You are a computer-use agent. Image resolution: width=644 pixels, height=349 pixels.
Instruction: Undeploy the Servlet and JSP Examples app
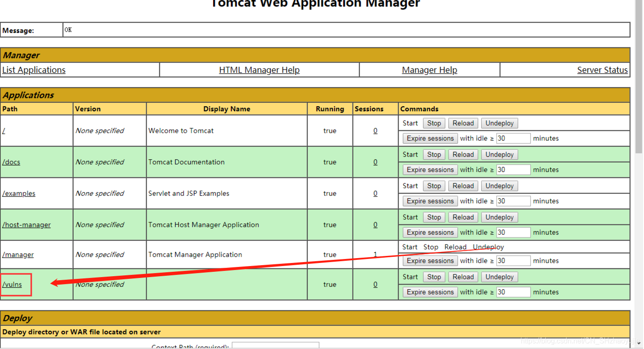[500, 186]
